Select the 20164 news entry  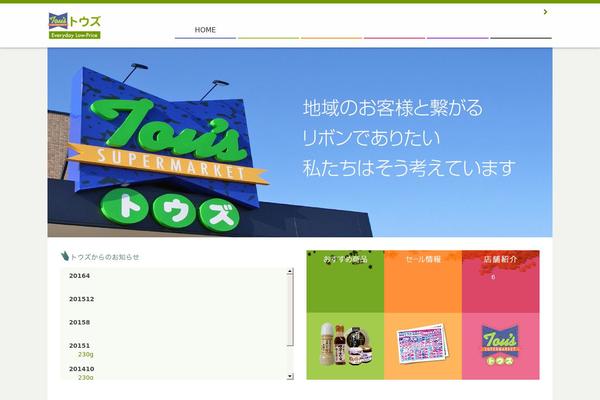(x=79, y=276)
